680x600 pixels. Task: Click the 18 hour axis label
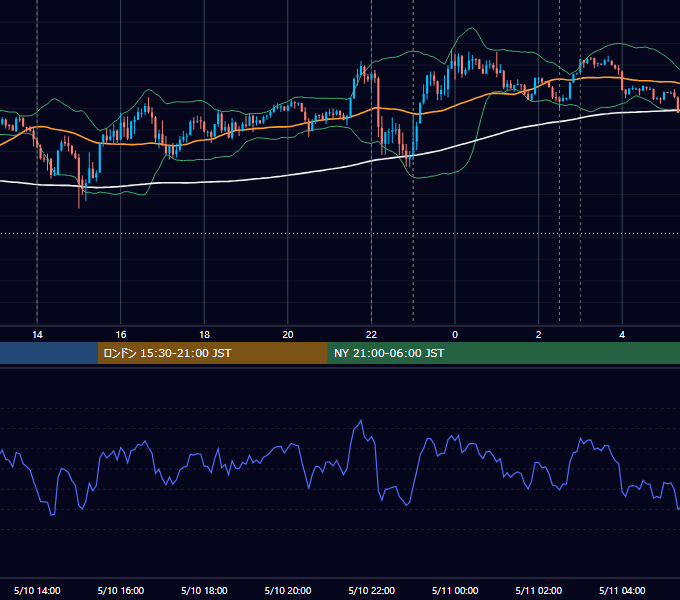click(204, 335)
